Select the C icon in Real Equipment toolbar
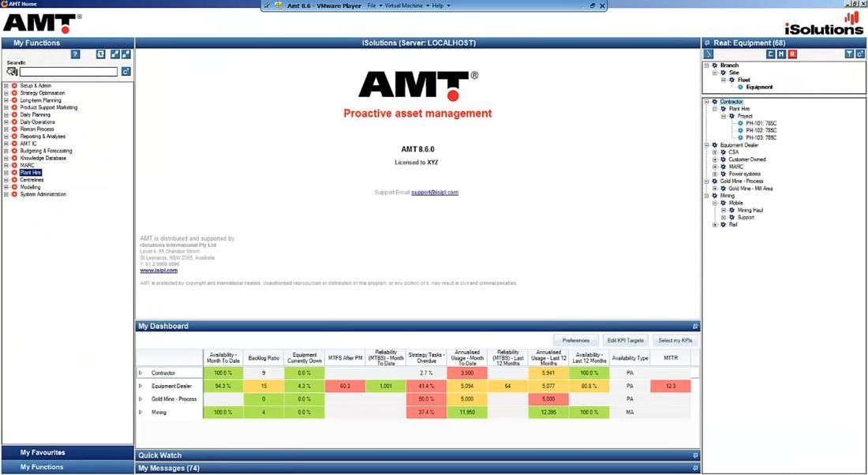Image resolution: width=868 pixels, height=475 pixels. (770, 53)
